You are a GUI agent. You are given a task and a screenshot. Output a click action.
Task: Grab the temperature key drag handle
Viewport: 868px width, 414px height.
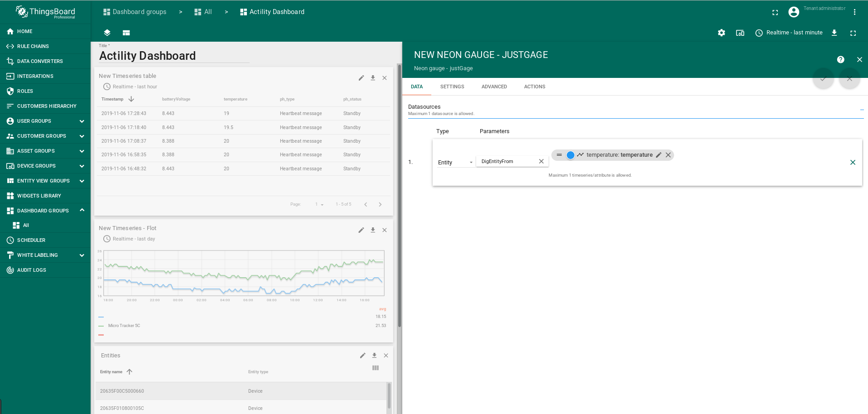tap(559, 155)
